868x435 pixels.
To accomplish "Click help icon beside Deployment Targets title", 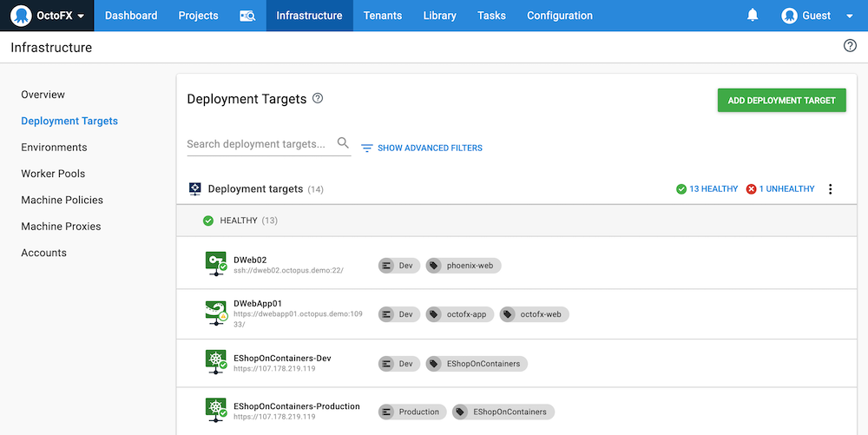I will tap(318, 99).
